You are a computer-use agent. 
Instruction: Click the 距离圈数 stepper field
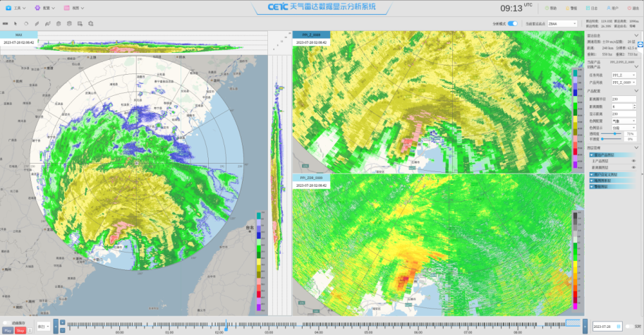coord(624,106)
